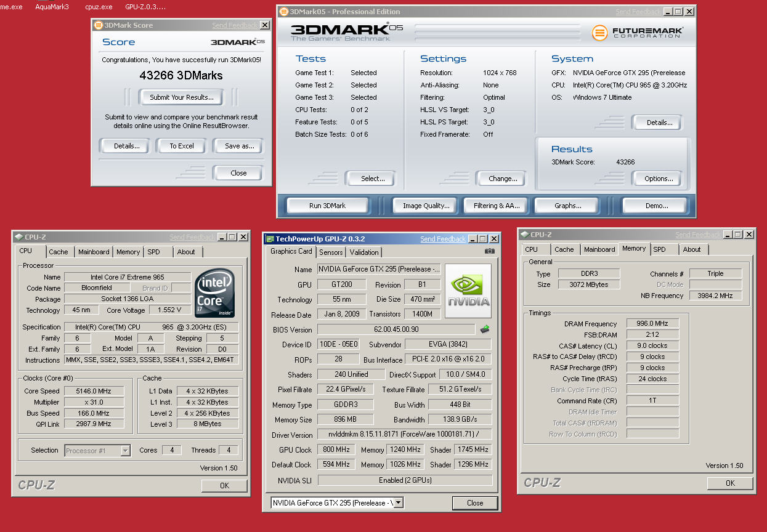Viewport: 767px width, 532px height.
Task: Click the Multiplier value x 31.0
Action: click(x=94, y=402)
